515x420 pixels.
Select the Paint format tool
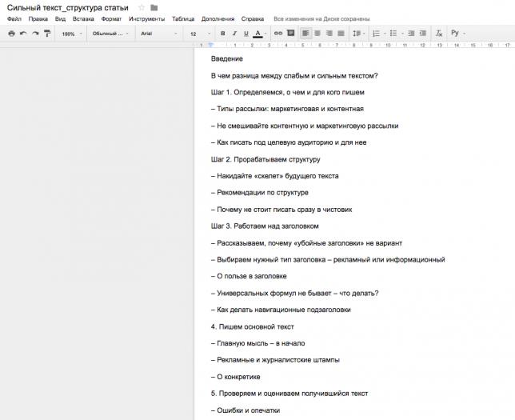point(47,33)
